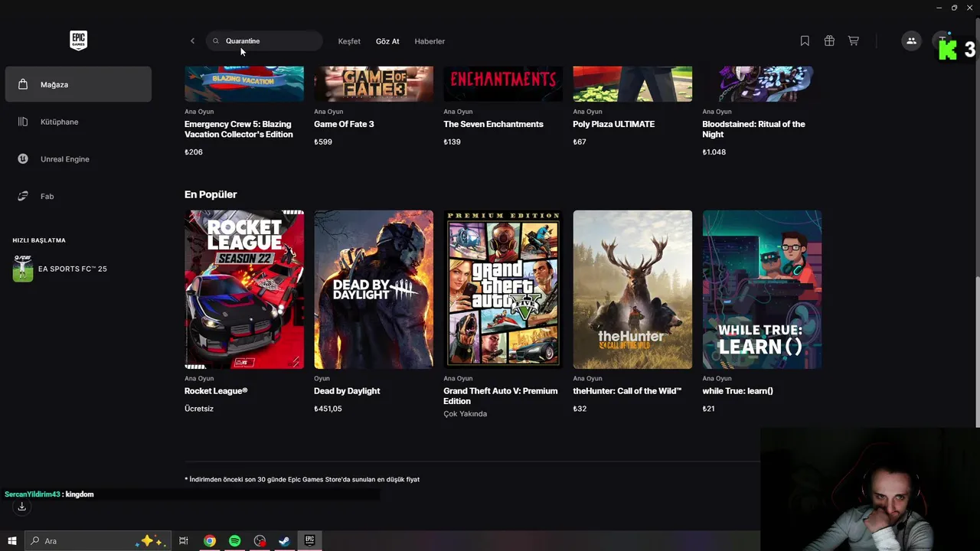Screen dimensions: 980x551
Task: Open the shopping cart
Action: coord(854,41)
